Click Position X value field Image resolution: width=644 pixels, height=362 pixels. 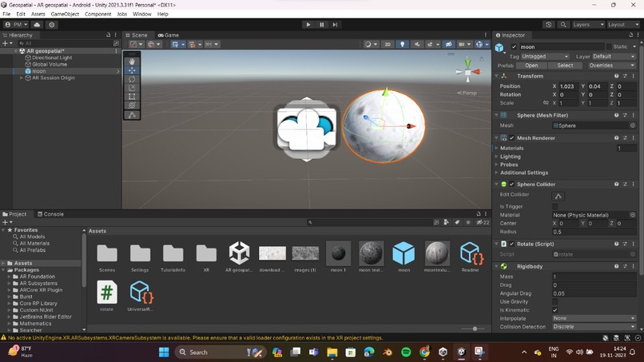click(569, 86)
